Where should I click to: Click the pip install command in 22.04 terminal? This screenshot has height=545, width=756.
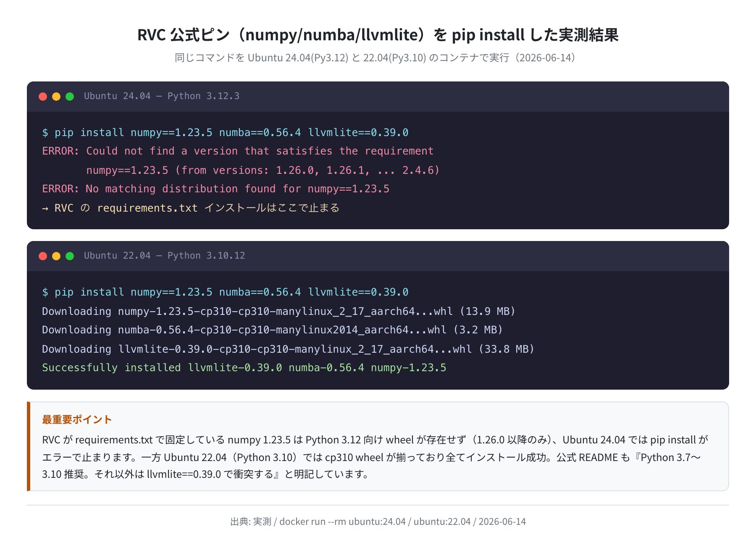coord(225,292)
